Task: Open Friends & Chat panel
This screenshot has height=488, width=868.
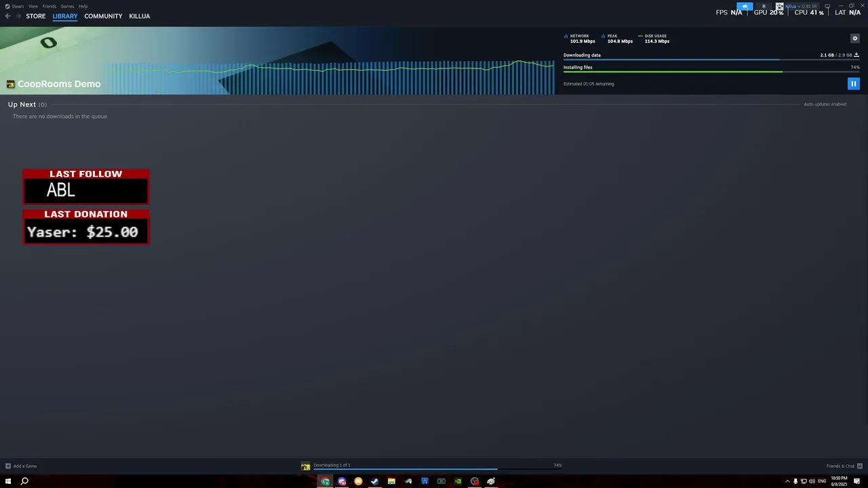Action: [844, 466]
